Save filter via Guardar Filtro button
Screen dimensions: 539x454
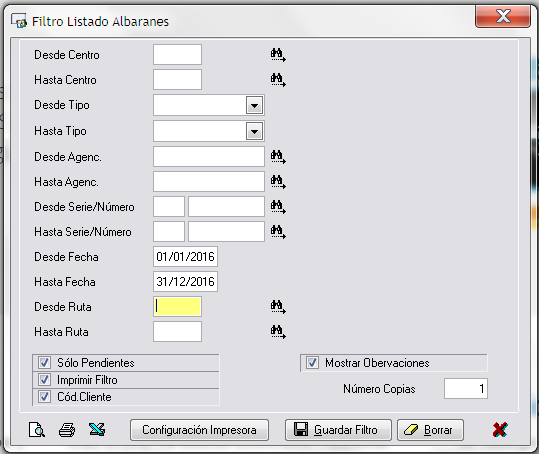[x=338, y=430]
